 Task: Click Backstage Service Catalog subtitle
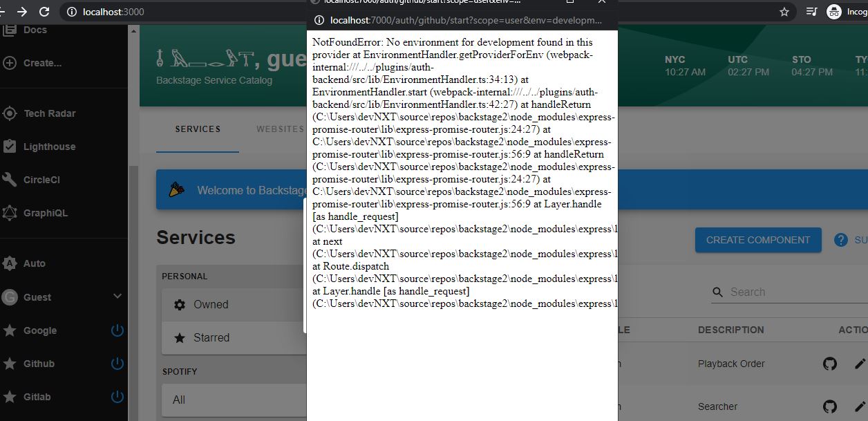[214, 80]
